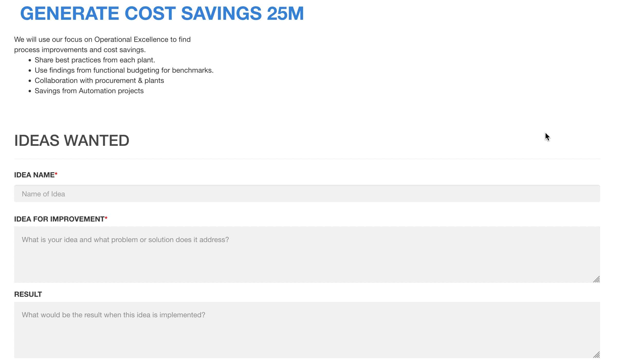Click into the Name of Idea field
Screen dimensions: 621x364
click(307, 194)
